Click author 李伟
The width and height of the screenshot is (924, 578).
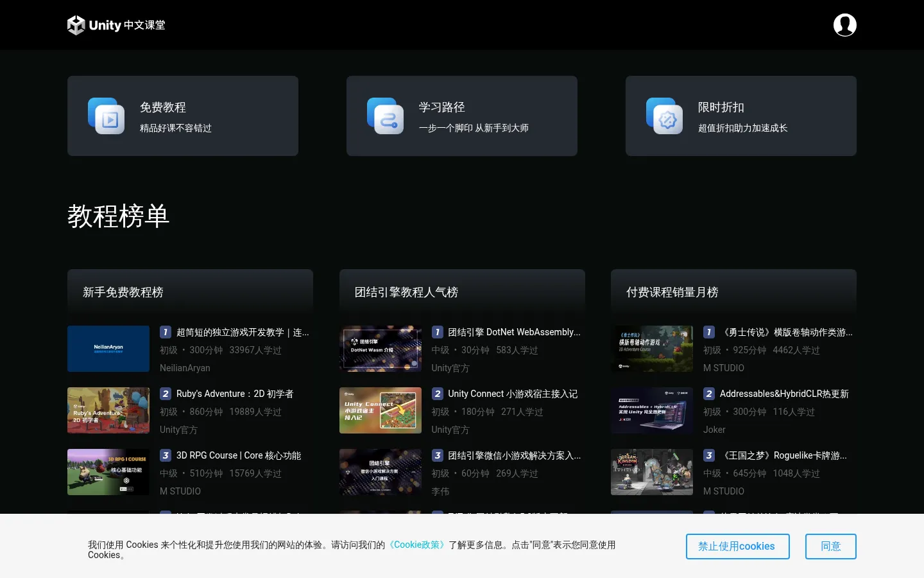(x=440, y=491)
